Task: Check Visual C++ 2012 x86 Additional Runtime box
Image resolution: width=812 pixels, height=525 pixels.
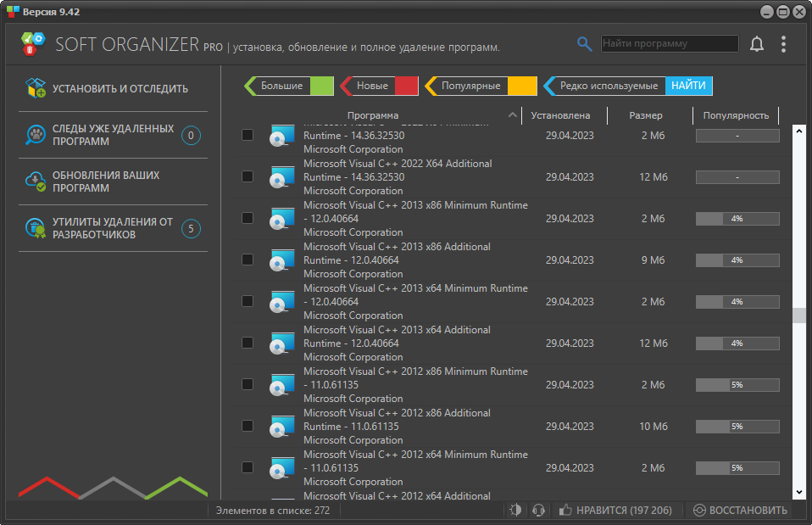Action: click(x=247, y=426)
